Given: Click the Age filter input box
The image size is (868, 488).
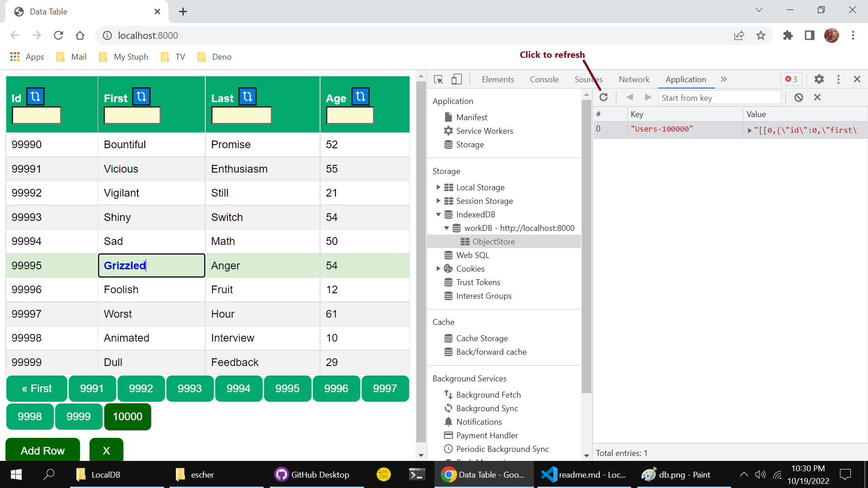Looking at the screenshot, I should 350,115.
